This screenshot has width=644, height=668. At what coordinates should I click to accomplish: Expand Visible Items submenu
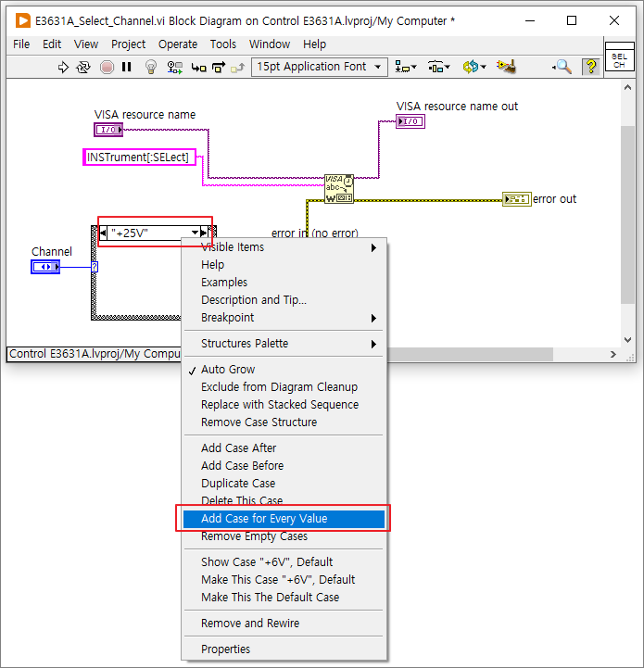[x=284, y=247]
